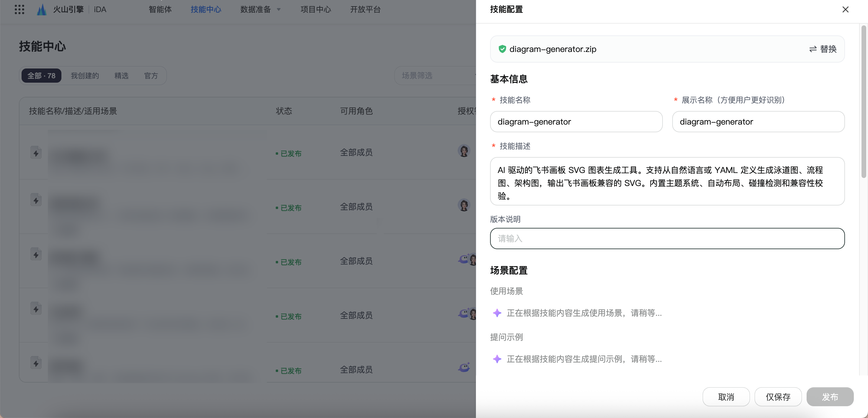Click the 可用角色 column header

coord(356,111)
